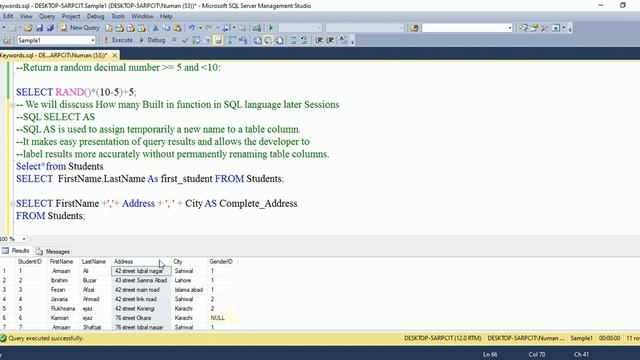
Task: Open an Analysis Services XMLA Query
Action: 142,28
